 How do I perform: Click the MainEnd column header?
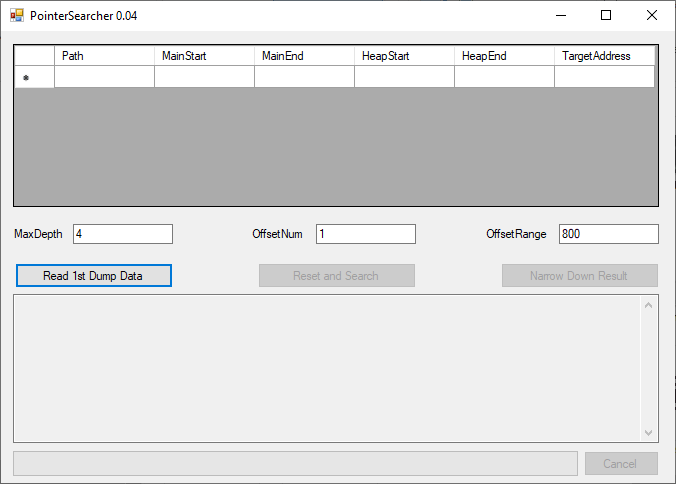(x=304, y=56)
